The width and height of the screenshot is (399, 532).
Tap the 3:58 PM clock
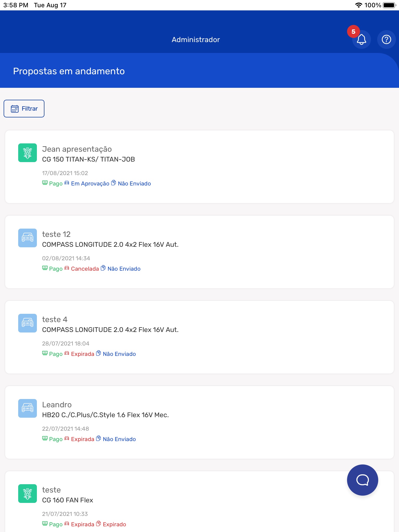(x=16, y=5)
